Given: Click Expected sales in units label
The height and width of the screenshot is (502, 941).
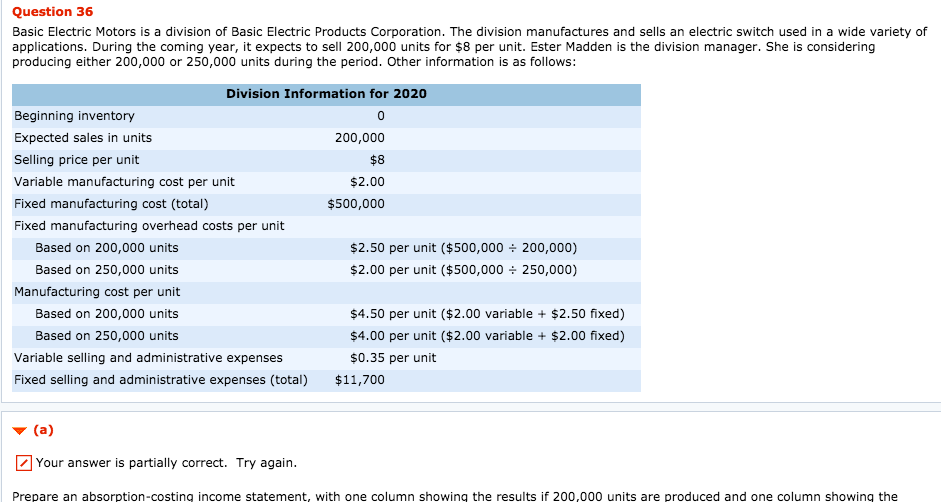Looking at the screenshot, I should (x=83, y=138).
